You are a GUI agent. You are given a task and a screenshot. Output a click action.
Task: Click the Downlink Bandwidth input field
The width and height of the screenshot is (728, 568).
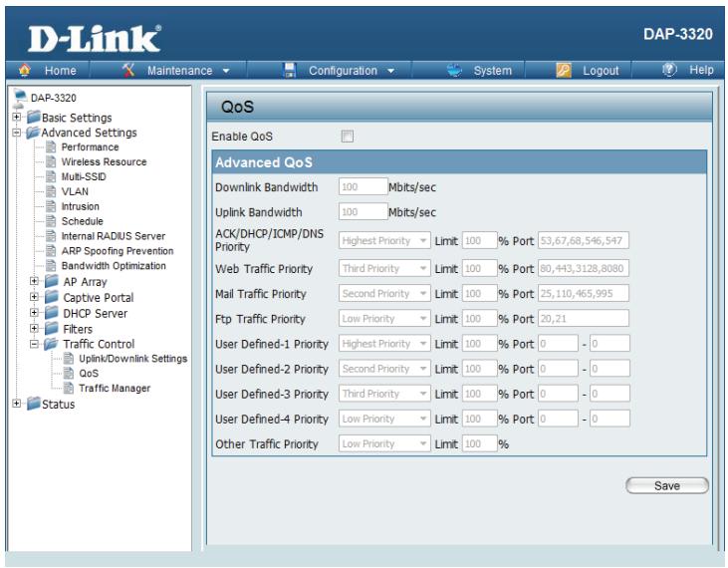364,186
